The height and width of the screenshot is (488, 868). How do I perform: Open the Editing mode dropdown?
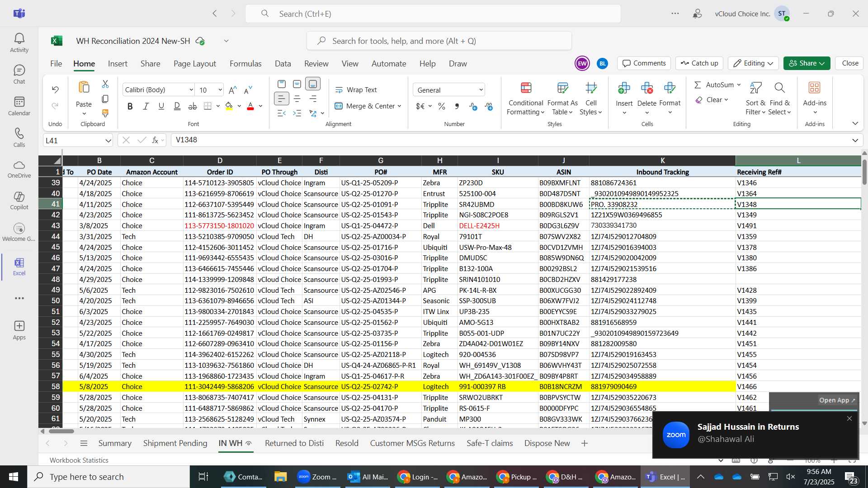pos(754,63)
